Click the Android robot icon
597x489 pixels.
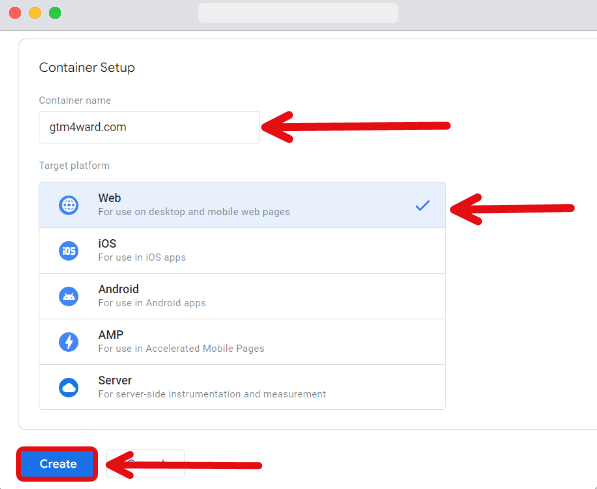pos(69,296)
